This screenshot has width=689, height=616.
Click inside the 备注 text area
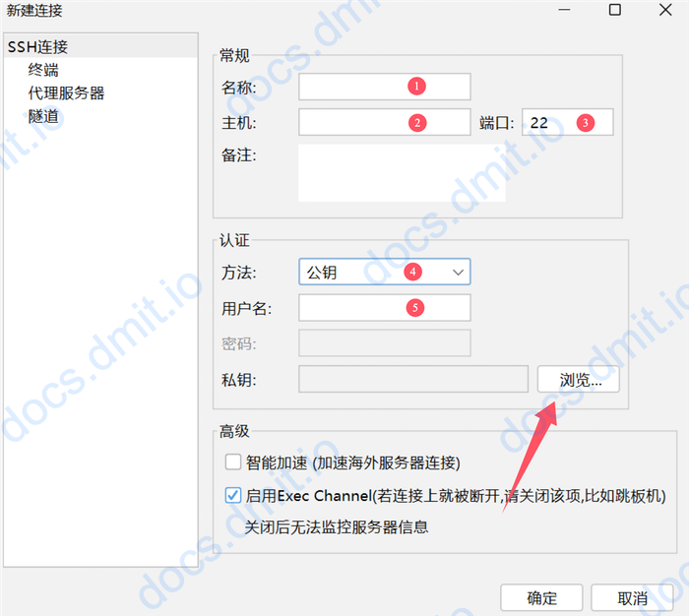tap(402, 173)
